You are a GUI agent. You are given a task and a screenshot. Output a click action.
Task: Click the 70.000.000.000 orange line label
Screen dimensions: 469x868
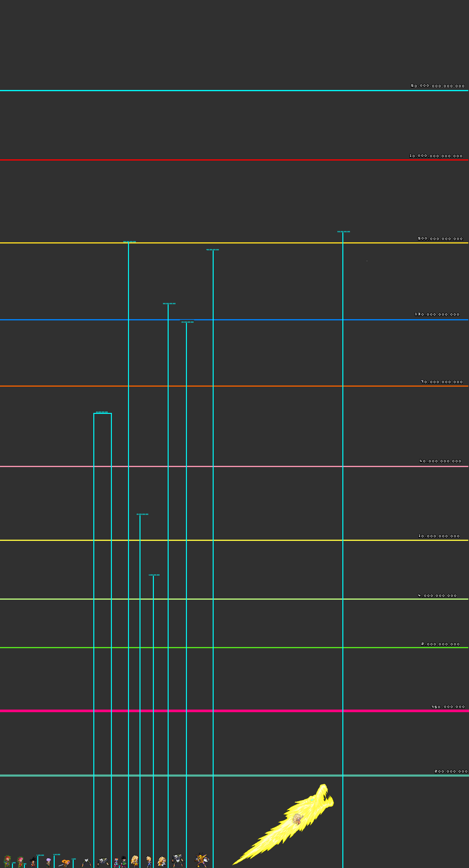click(x=441, y=382)
